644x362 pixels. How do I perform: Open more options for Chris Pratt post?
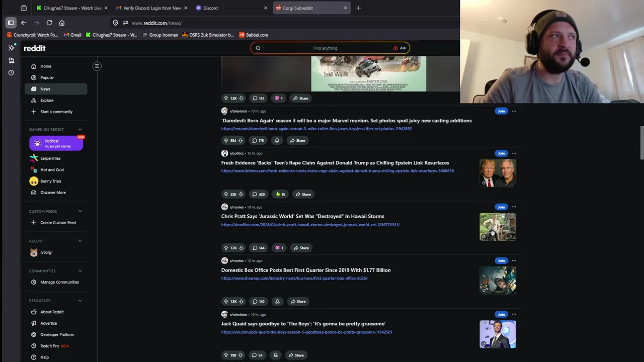pyautogui.click(x=514, y=207)
